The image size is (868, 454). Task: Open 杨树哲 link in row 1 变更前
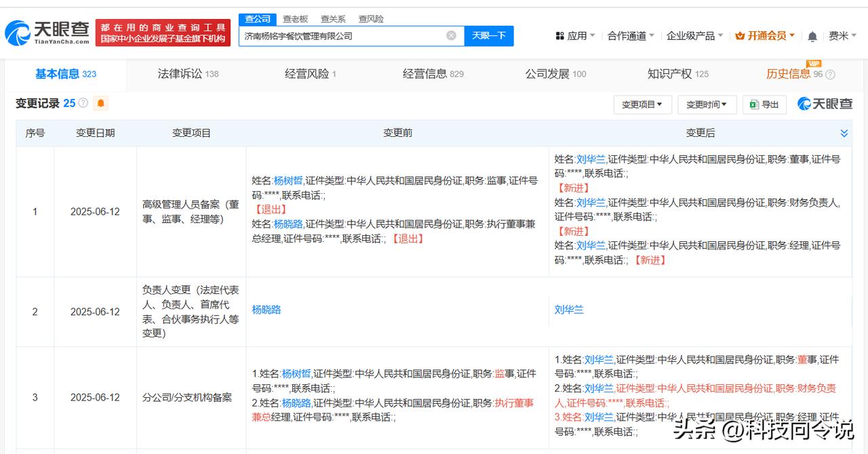coord(288,181)
